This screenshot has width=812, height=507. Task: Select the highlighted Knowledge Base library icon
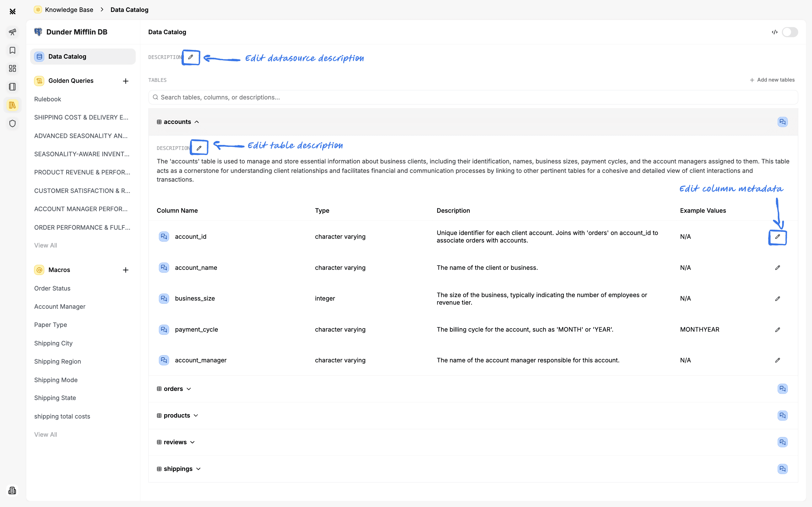13,105
